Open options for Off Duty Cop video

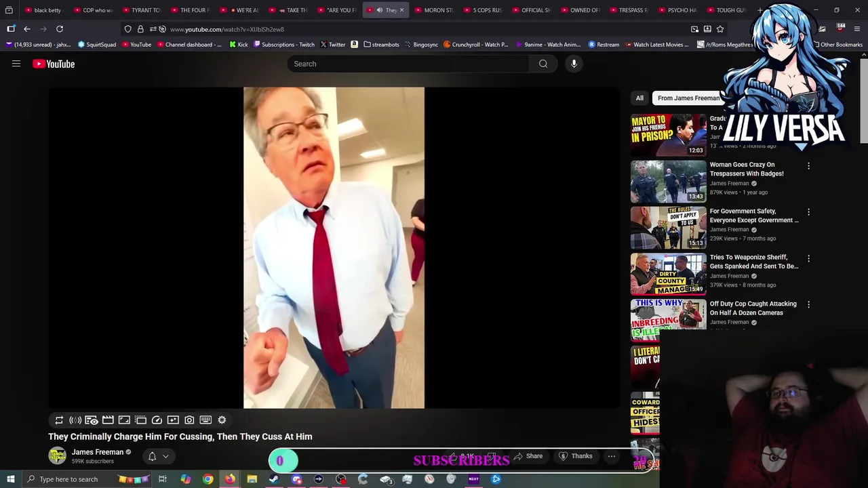[808, 305]
